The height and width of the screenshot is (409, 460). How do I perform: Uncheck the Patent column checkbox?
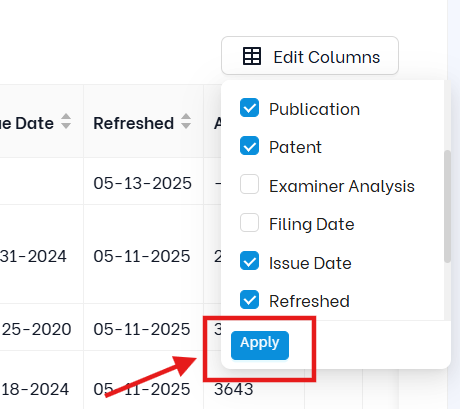point(249,146)
